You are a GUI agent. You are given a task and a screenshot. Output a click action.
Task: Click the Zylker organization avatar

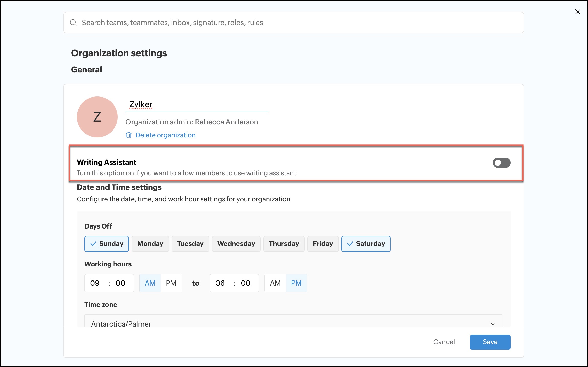[97, 117]
